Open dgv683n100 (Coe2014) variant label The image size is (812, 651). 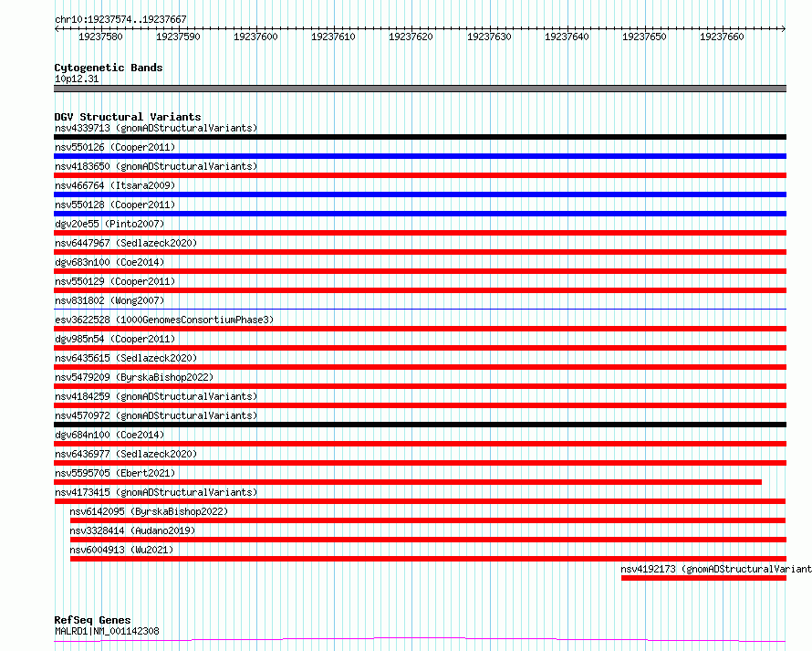tap(109, 262)
